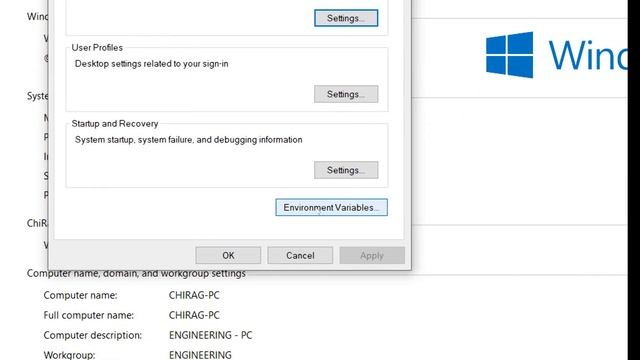Select 'ENGINEERING - PC' description value
640x360 pixels.
211,335
